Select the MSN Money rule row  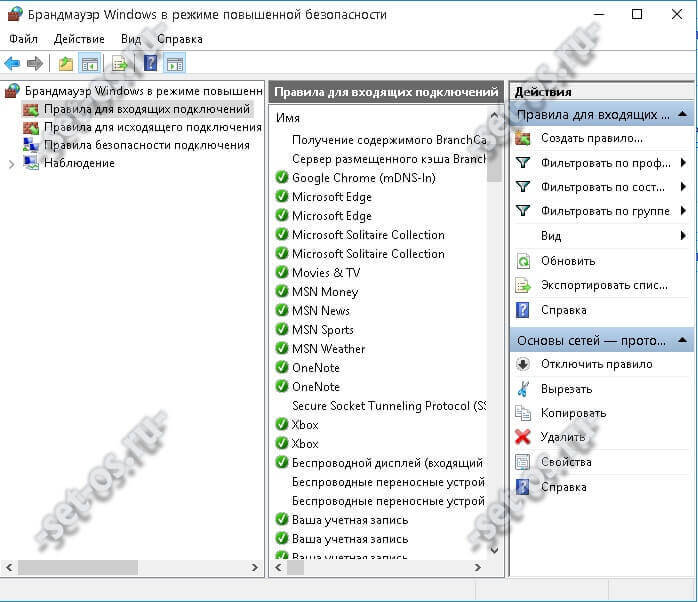coord(380,292)
